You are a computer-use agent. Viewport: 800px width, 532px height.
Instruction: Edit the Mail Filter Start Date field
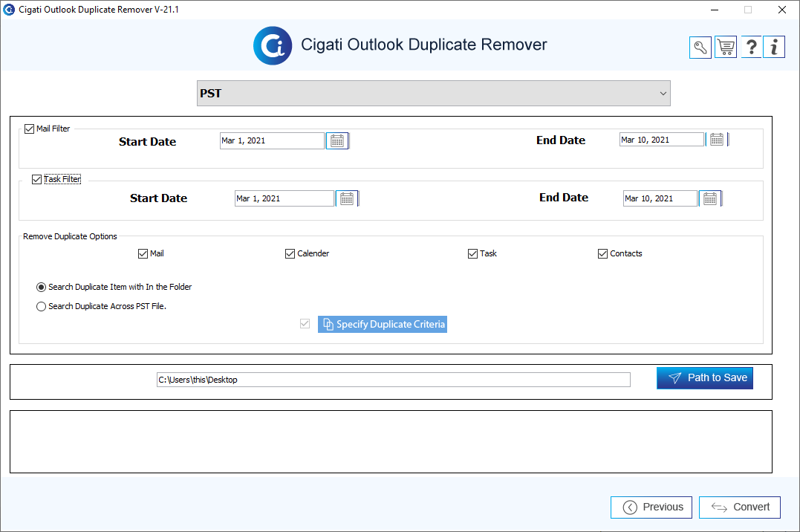(x=273, y=141)
